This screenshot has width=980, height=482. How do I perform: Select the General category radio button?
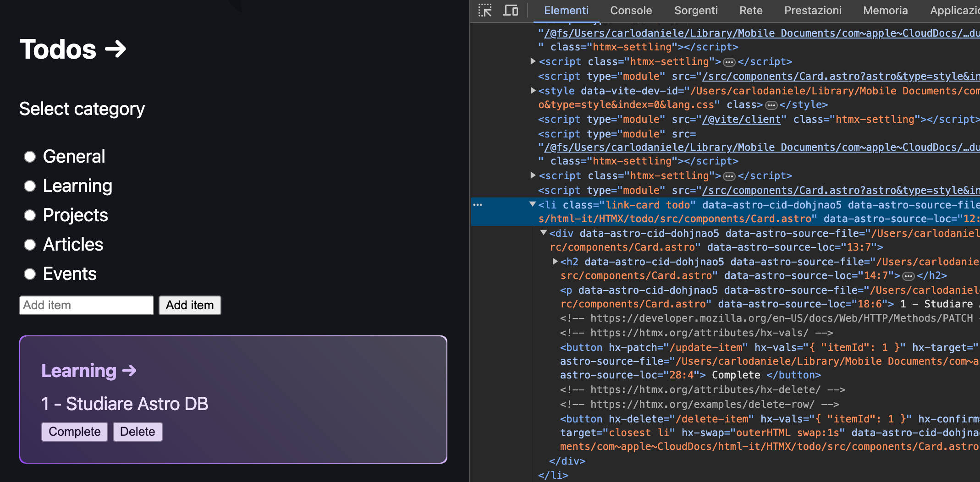[x=30, y=157]
